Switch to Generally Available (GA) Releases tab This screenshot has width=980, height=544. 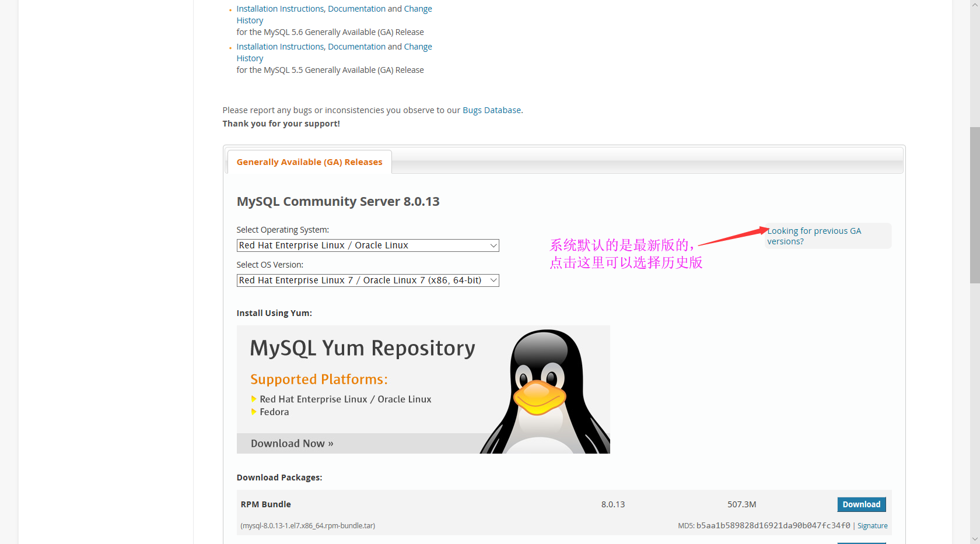tap(309, 162)
